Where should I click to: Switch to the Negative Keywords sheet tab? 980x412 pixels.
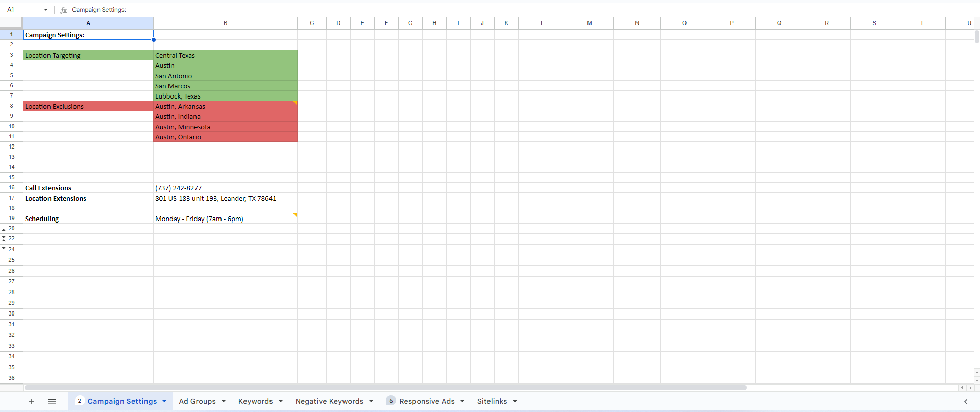(329, 401)
